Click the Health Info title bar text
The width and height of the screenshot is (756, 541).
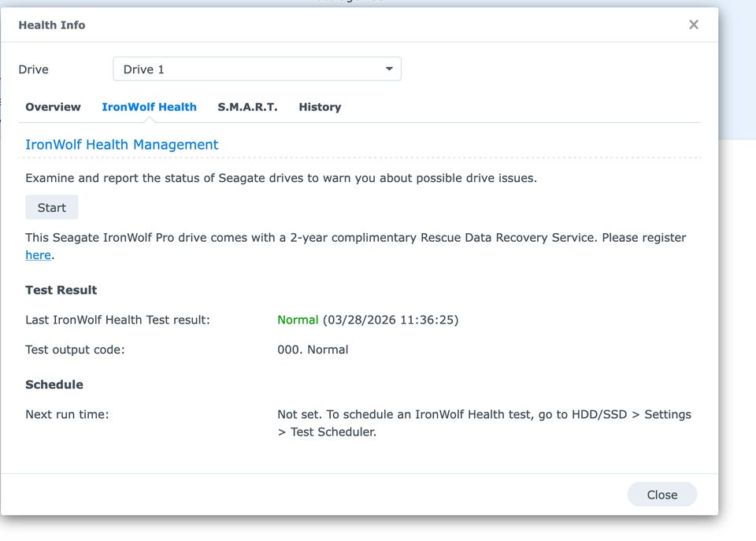(x=52, y=25)
